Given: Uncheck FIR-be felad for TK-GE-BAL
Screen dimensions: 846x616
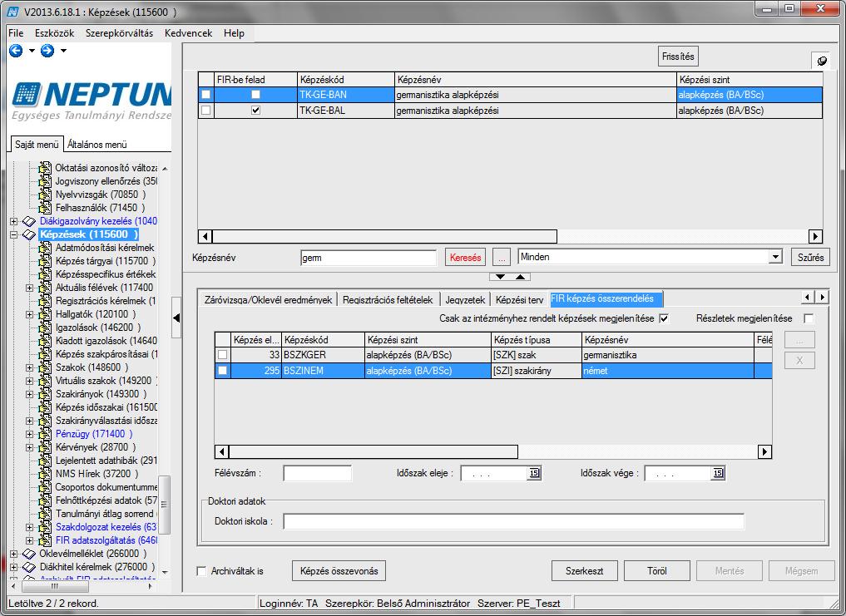Looking at the screenshot, I should click(x=255, y=111).
